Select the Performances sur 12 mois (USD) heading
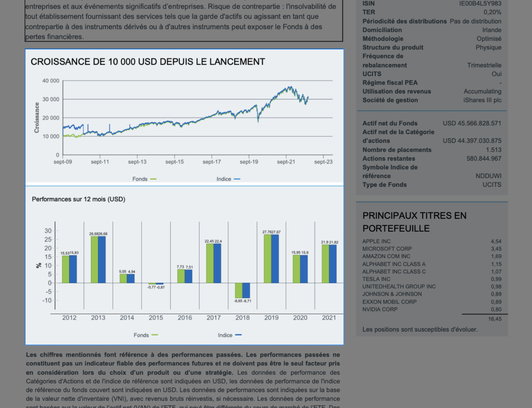The height and width of the screenshot is (408, 532). tap(78, 199)
